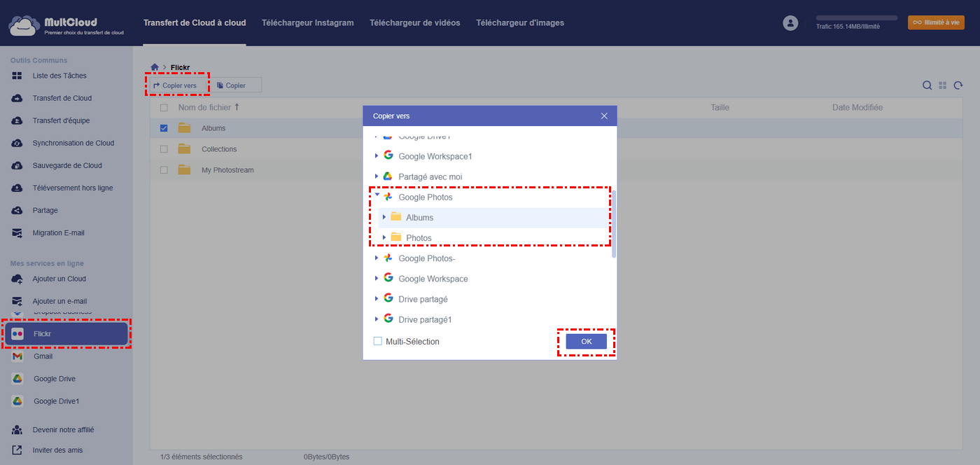Click the refresh icon

point(958,85)
